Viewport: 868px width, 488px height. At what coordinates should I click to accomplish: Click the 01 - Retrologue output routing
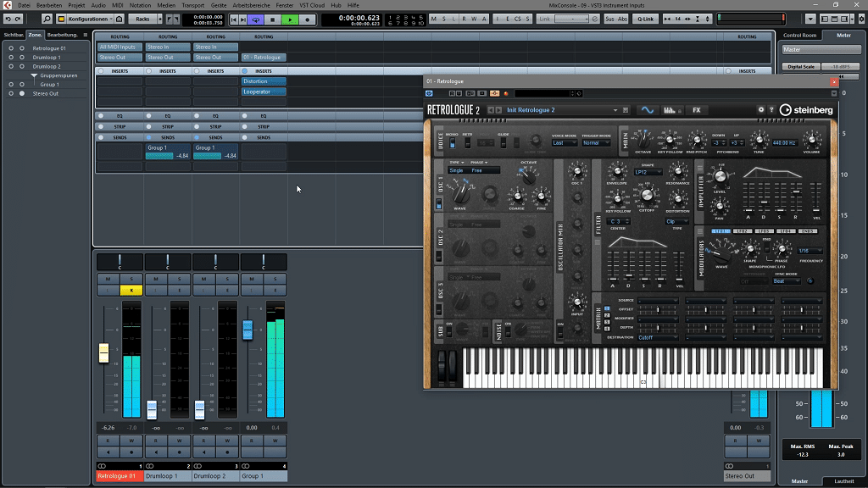tap(264, 58)
